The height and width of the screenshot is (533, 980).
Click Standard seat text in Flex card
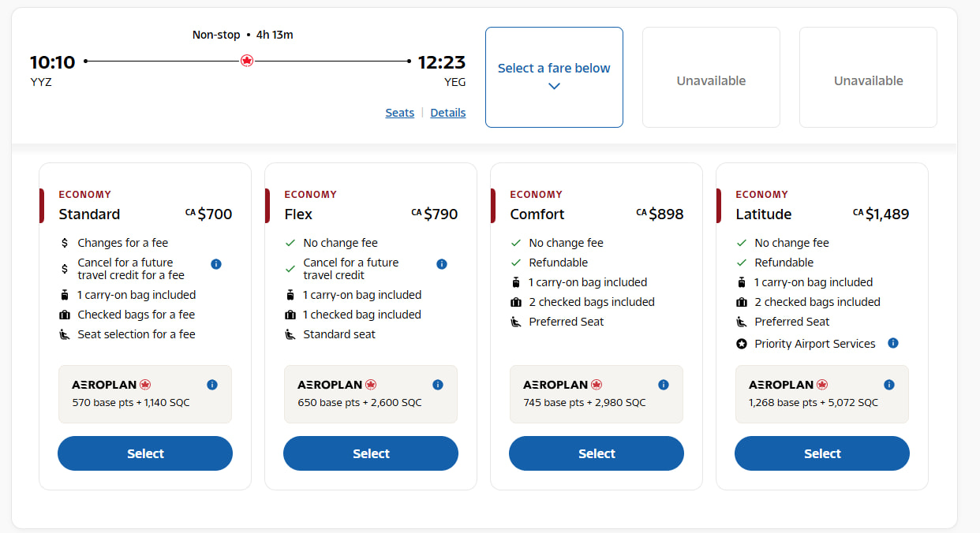pos(339,334)
